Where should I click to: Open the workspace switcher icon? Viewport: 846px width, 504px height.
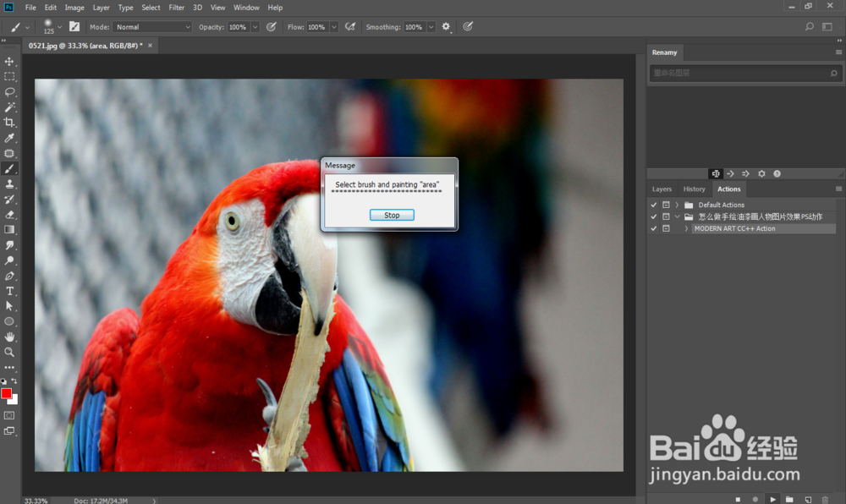827,26
